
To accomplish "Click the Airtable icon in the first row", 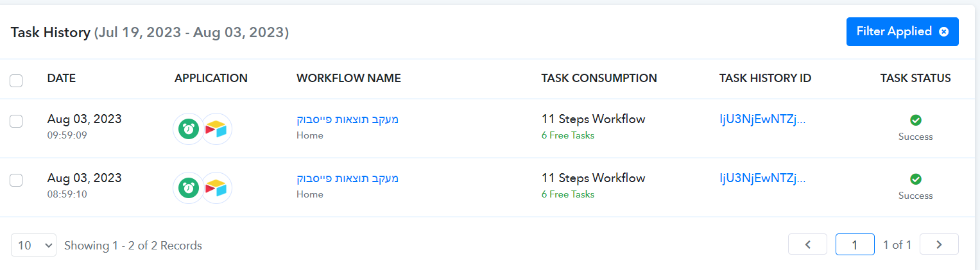I will pos(216,129).
